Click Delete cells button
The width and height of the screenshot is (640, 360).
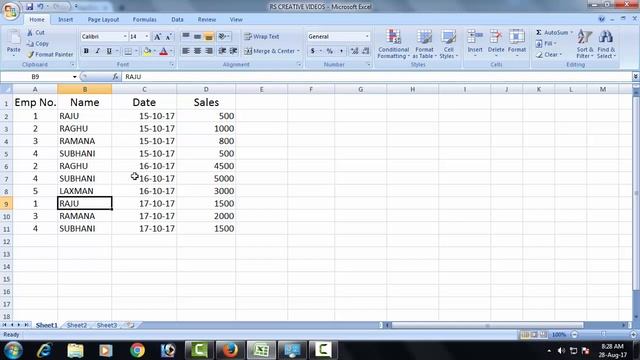(x=496, y=42)
